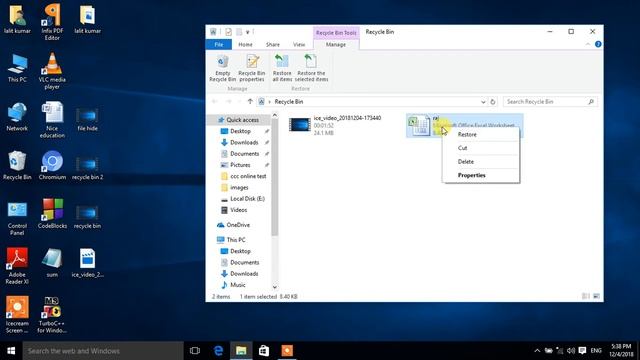Switch to the Home ribbon tab

(x=245, y=44)
